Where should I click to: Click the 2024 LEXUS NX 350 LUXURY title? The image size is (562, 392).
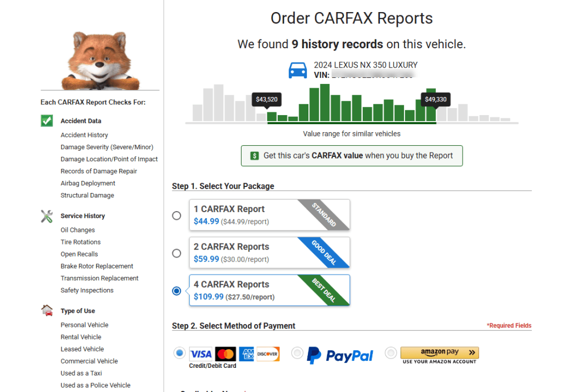366,65
